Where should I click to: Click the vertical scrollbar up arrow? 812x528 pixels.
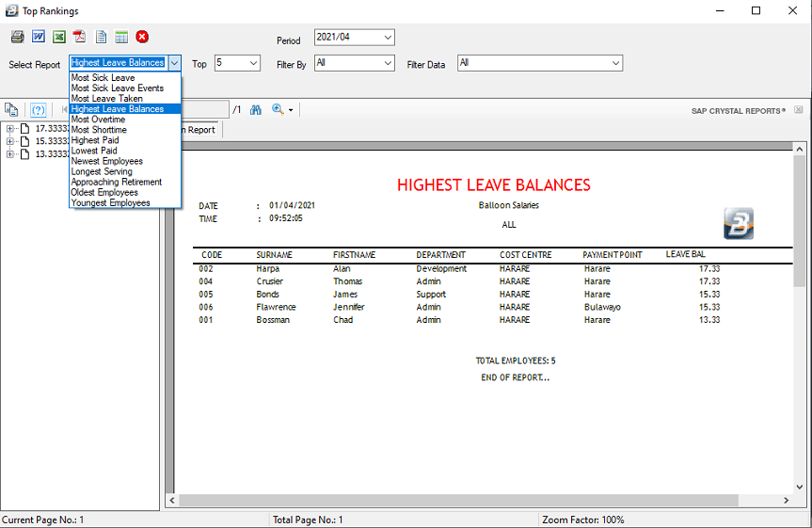coord(799,149)
